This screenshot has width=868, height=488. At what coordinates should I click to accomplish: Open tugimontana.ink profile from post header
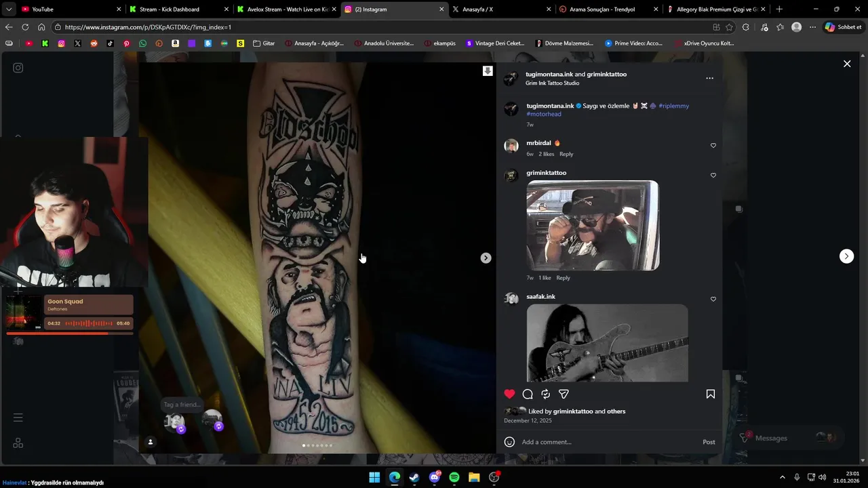[549, 74]
